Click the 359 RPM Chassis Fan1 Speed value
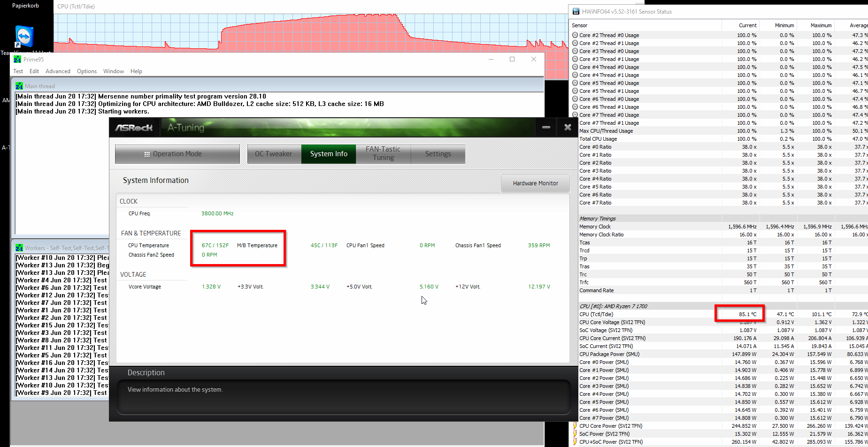 click(539, 245)
